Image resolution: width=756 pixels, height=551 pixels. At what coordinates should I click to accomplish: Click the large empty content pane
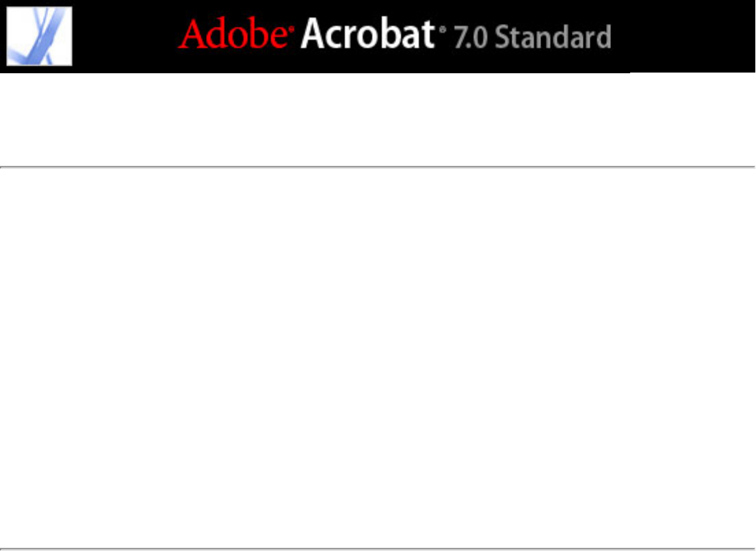click(378, 358)
